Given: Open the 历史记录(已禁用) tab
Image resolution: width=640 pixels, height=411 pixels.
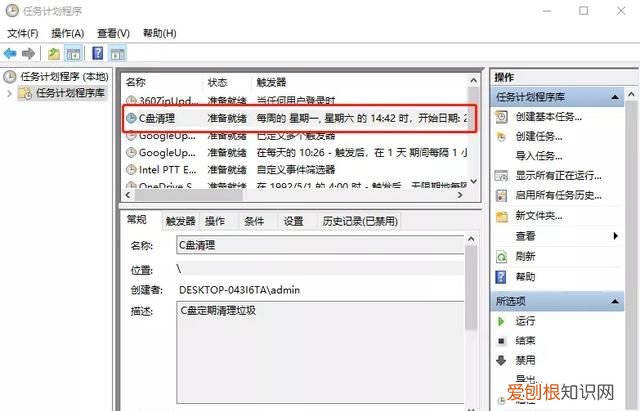Looking at the screenshot, I should [360, 221].
